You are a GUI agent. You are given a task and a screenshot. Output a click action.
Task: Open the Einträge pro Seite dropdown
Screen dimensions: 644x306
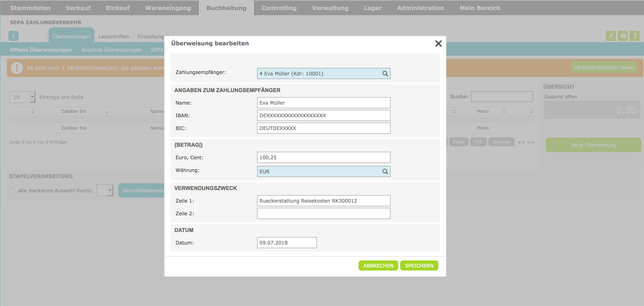click(x=22, y=97)
